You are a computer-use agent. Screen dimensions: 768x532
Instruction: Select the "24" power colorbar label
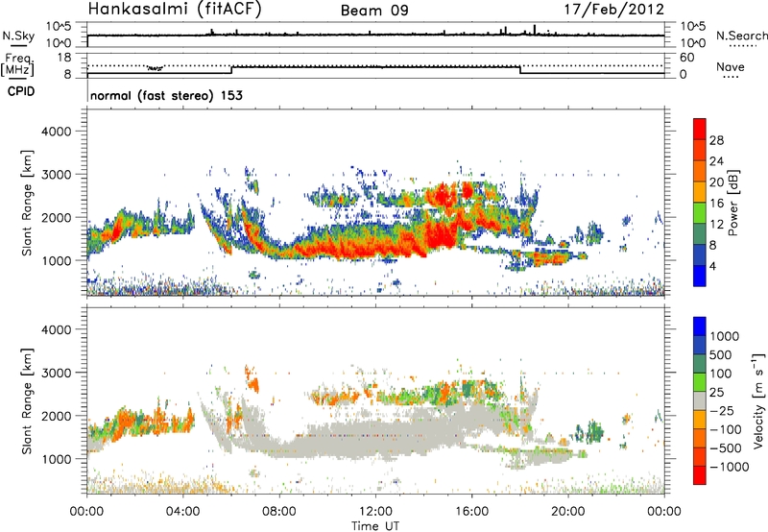tap(716, 161)
